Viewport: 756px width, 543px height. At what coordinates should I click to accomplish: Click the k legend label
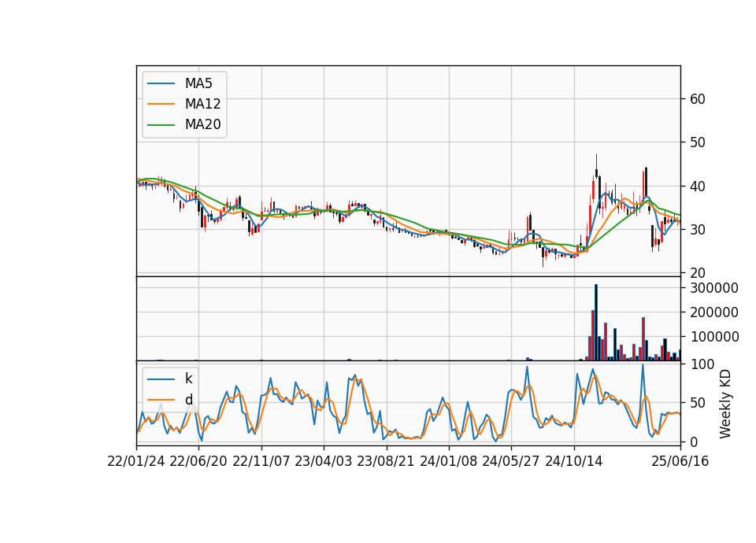pyautogui.click(x=188, y=379)
